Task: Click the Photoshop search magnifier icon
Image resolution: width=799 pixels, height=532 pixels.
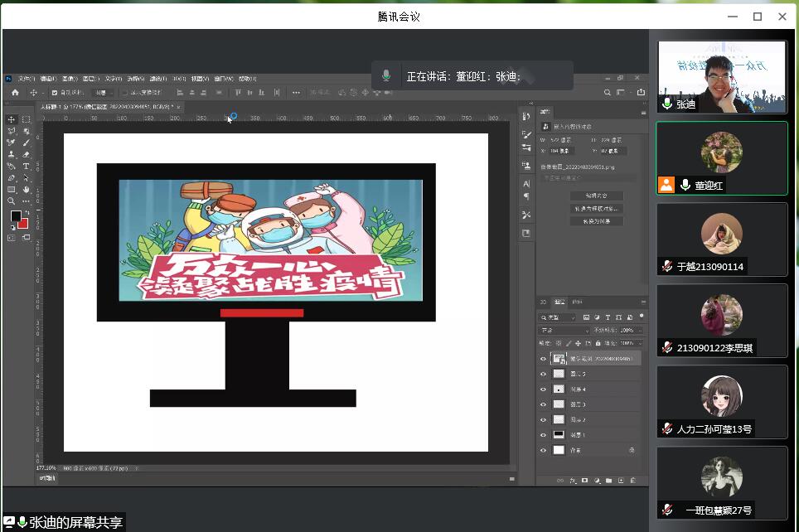Action: coord(607,92)
